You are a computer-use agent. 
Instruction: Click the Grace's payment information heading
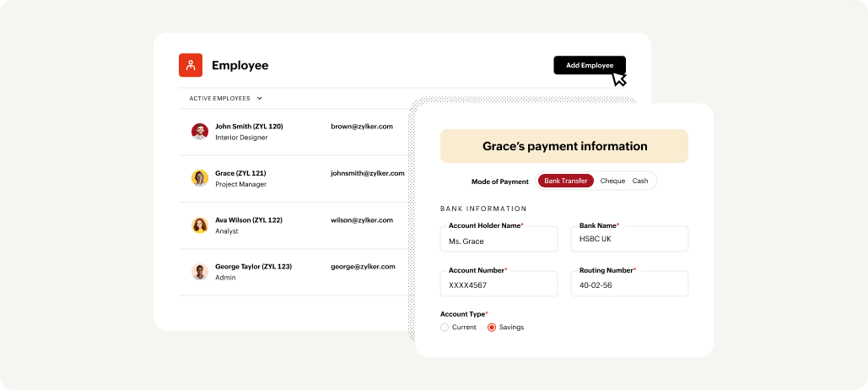pos(564,146)
